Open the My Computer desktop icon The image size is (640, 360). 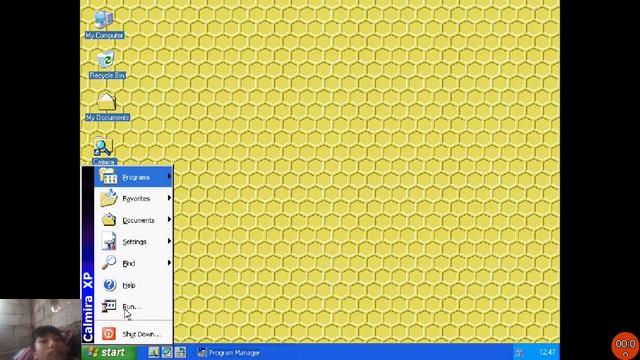tap(104, 25)
